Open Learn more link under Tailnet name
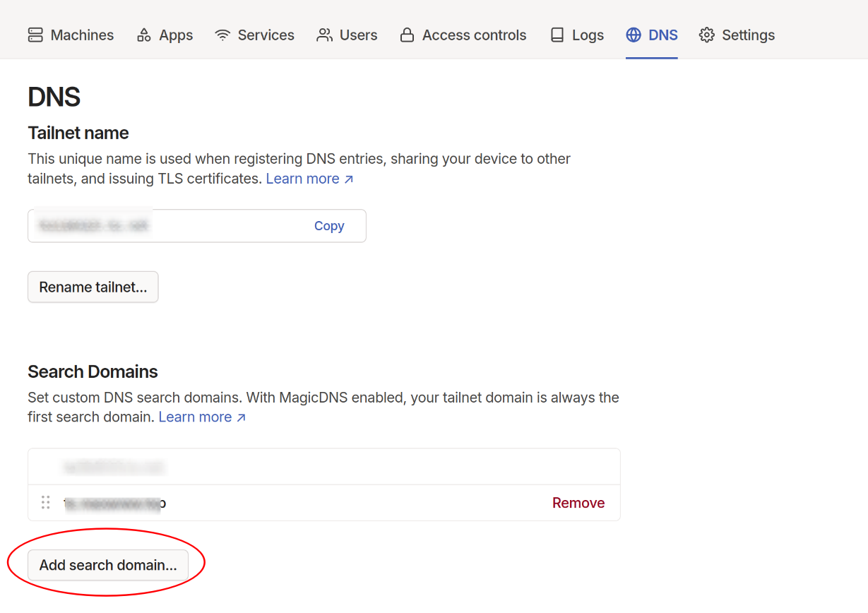Viewport: 868px width, 613px height. click(x=302, y=179)
